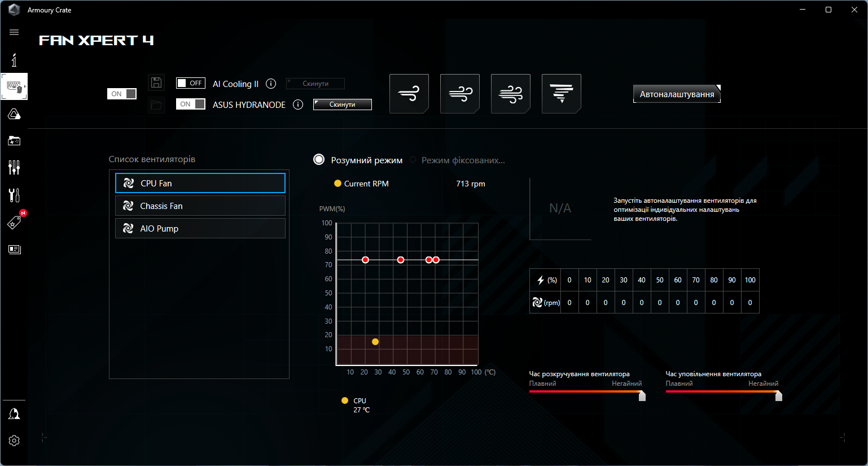Screen dimensions: 868x466
Task: Click the Current RPM legend label
Action: [x=366, y=184]
